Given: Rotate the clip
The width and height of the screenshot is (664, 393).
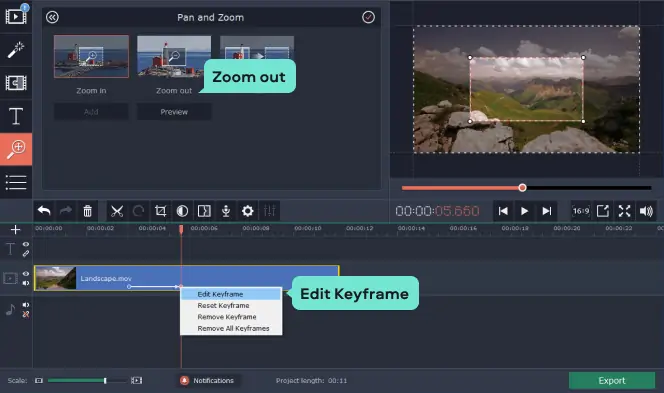Looking at the screenshot, I should click(x=138, y=210).
